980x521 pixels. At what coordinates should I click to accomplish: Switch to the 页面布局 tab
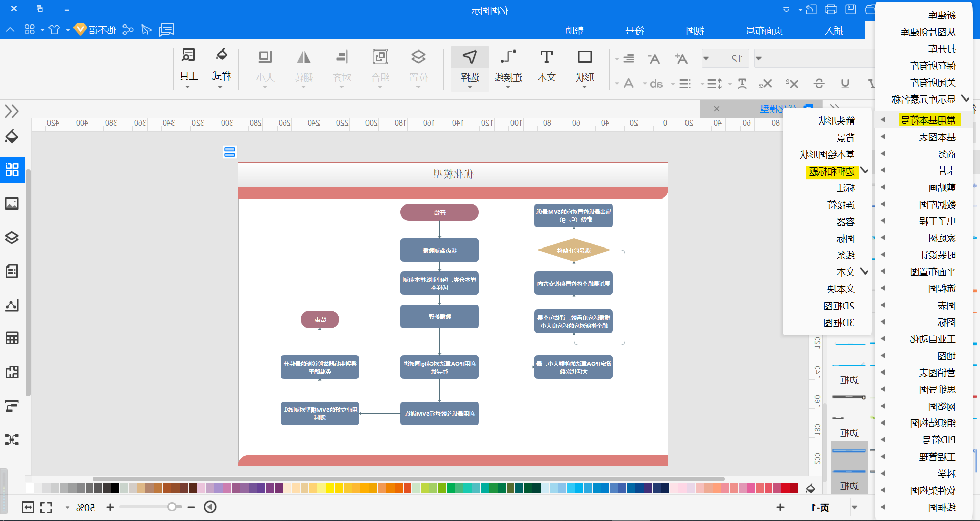click(765, 31)
